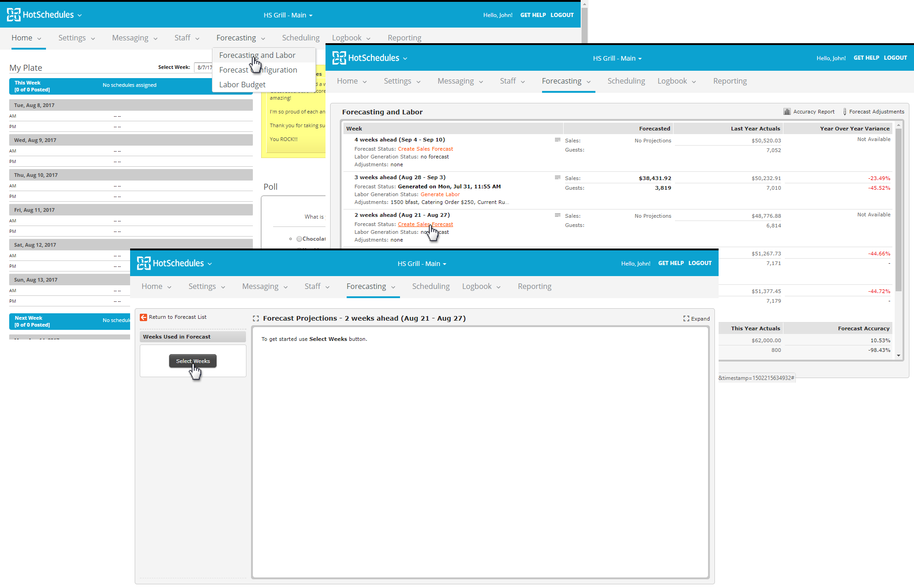
Task: Click Create Sales Forecast for 4 weeks ahead
Action: point(425,149)
